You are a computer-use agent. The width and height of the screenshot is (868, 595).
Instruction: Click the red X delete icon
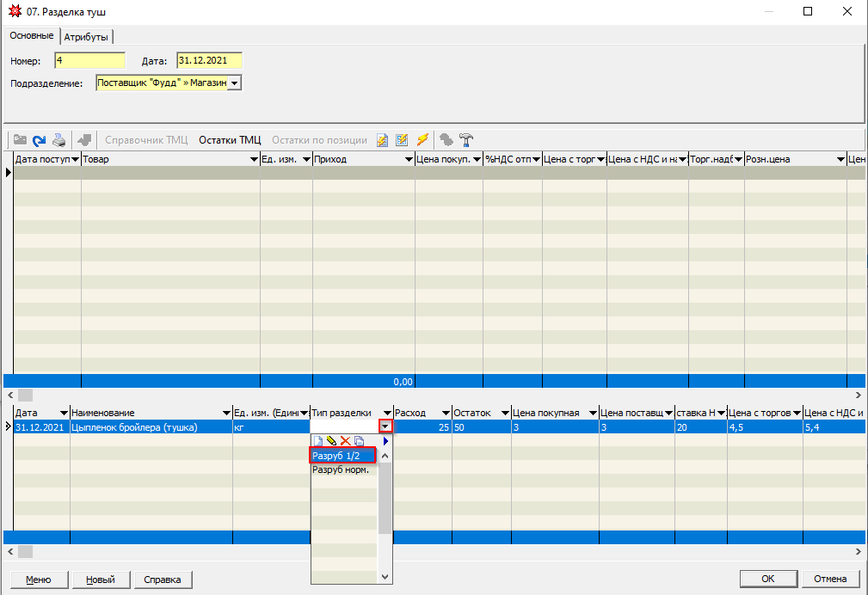[x=345, y=441]
